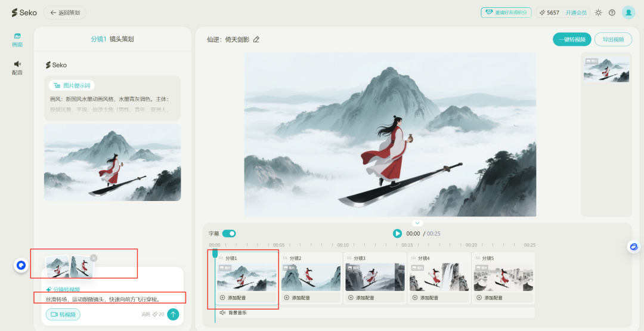Open the 配音 voiceover sidebar panel
This screenshot has width=644, height=331.
point(17,67)
